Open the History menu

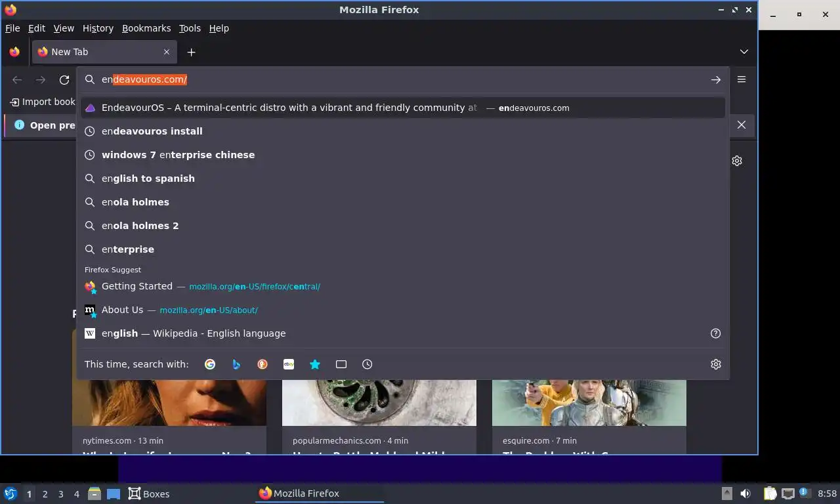tap(98, 28)
